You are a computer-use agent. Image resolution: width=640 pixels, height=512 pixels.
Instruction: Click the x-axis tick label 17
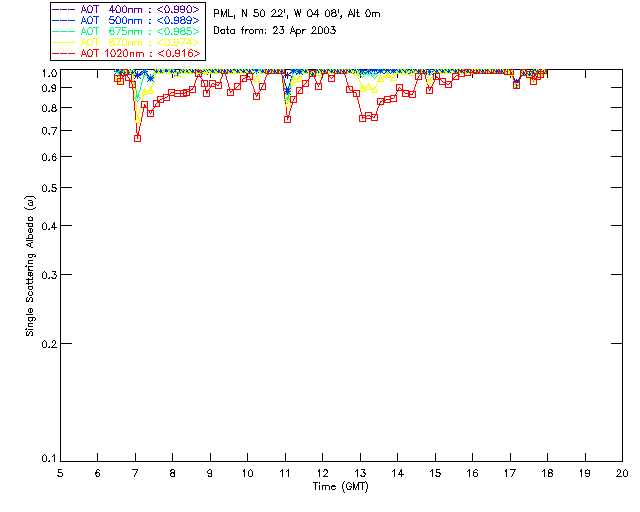(510, 473)
